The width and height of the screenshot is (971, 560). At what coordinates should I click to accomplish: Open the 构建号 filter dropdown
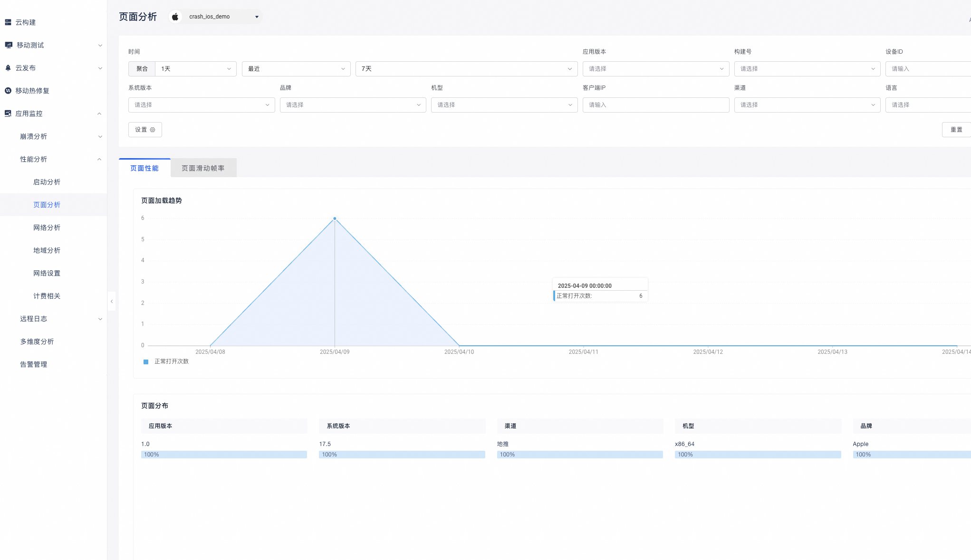pos(807,69)
